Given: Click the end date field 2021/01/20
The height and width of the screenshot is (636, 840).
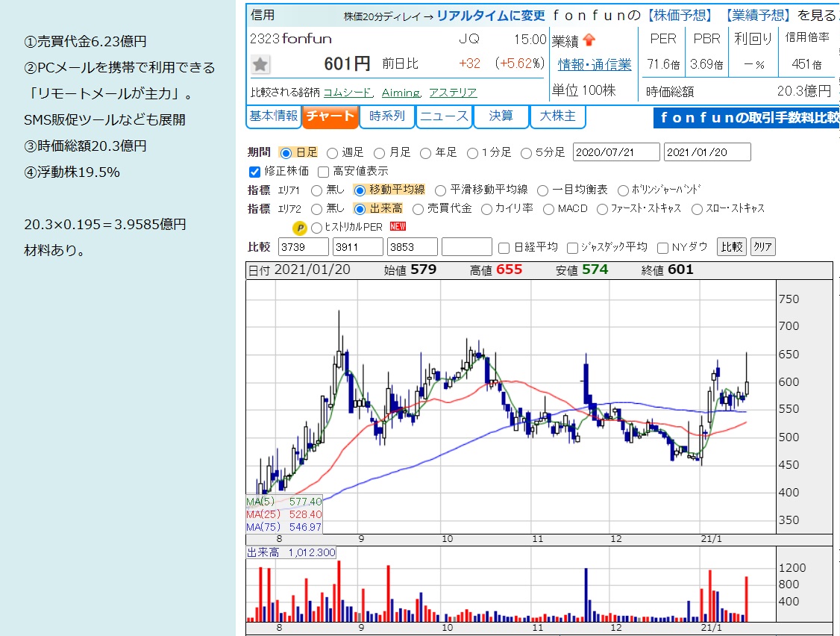Looking at the screenshot, I should point(707,152).
